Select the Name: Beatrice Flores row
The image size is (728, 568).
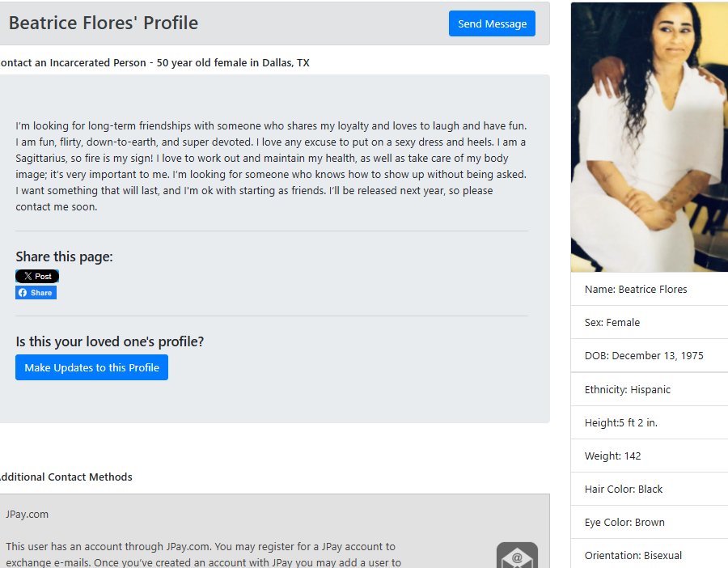coord(649,290)
